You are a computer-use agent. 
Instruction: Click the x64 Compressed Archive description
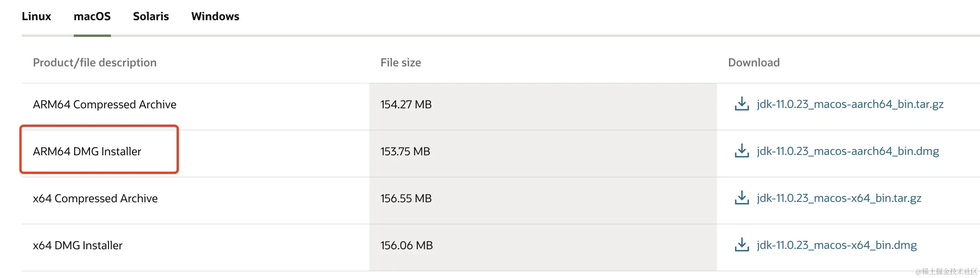[x=95, y=198]
